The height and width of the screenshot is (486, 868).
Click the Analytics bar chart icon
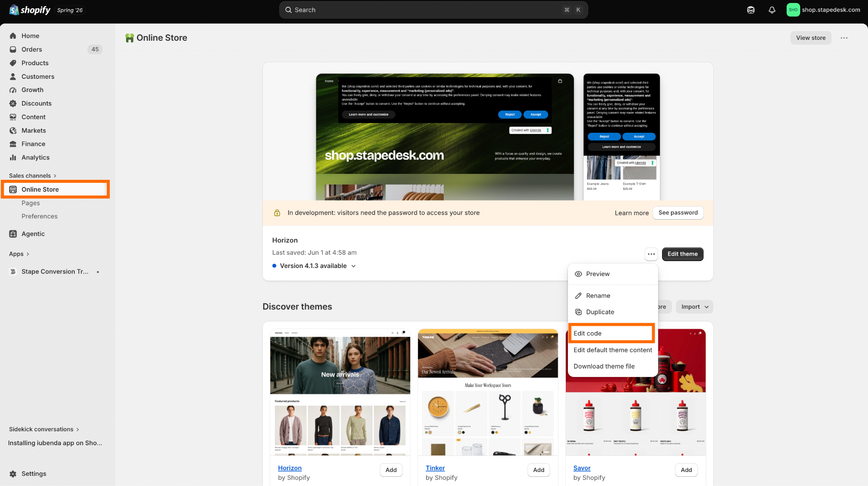[13, 157]
